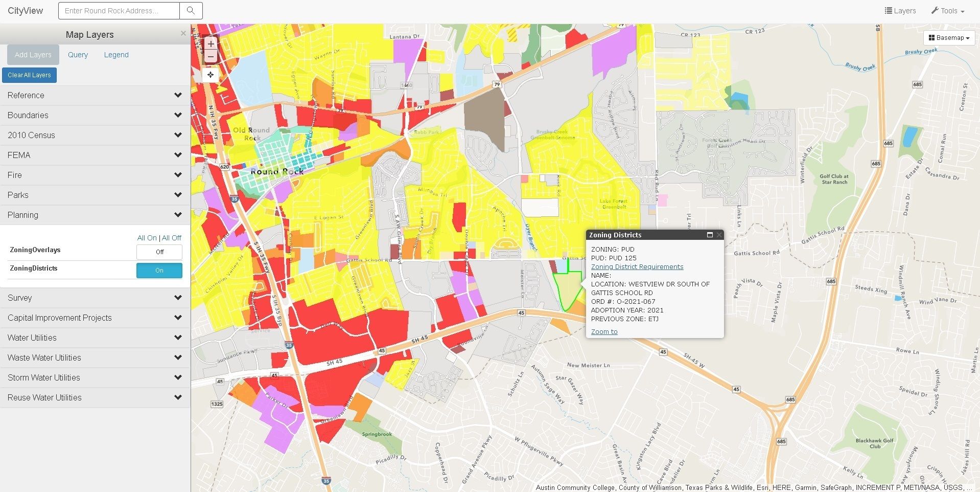Click the Round Rock address input field
Screen dimensions: 980x492
[x=119, y=11]
